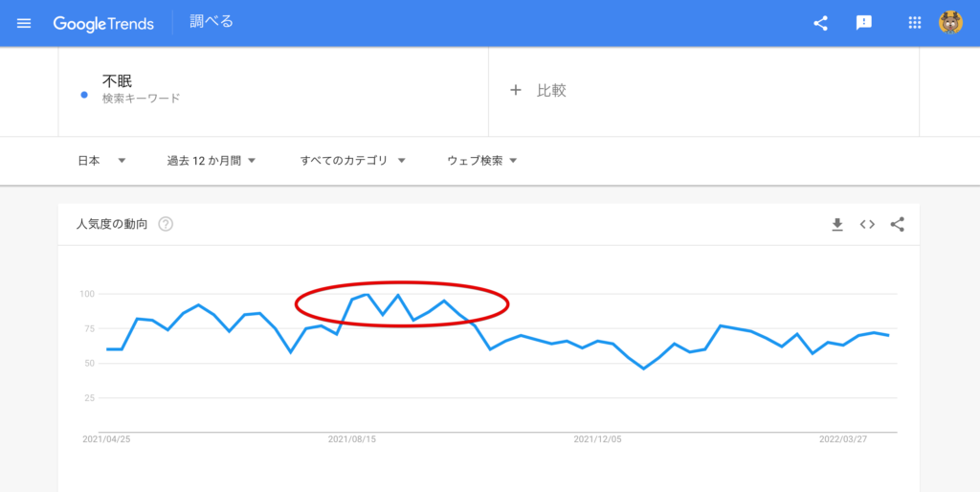980x492 pixels.
Task: Click the chart peak near 2021/08/15
Action: click(x=367, y=295)
